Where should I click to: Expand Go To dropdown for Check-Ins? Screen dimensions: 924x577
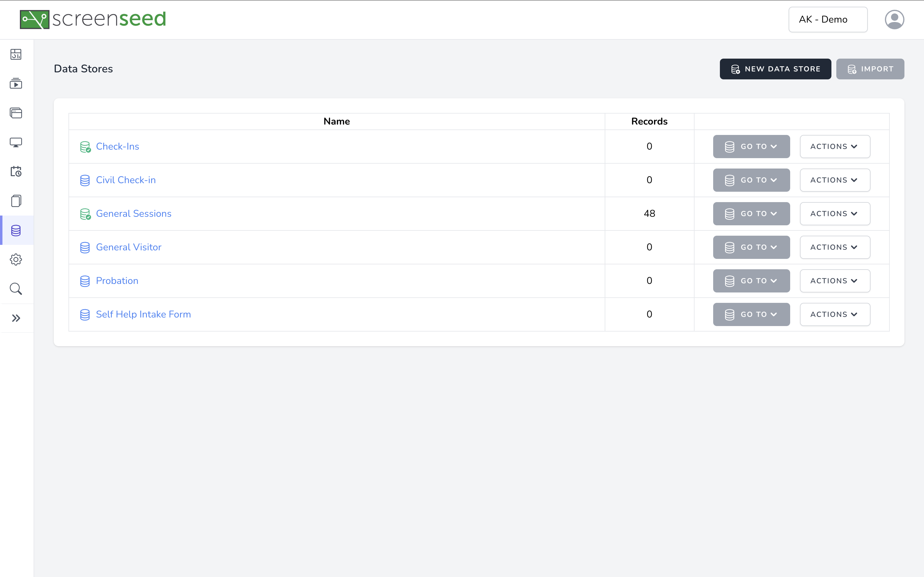coord(751,147)
